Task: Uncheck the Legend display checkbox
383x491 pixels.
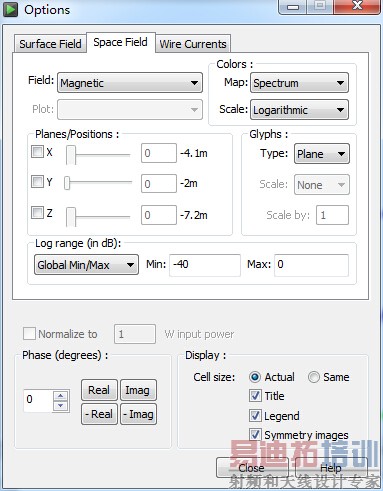Action: (x=255, y=416)
